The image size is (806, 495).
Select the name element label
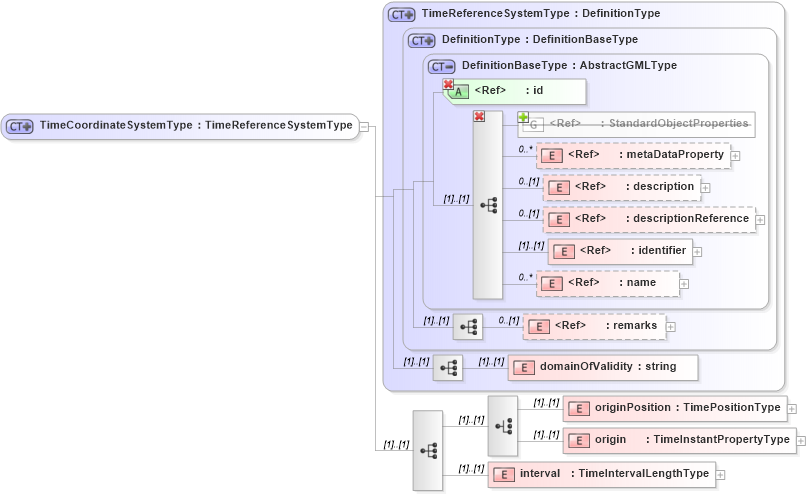pos(612,282)
